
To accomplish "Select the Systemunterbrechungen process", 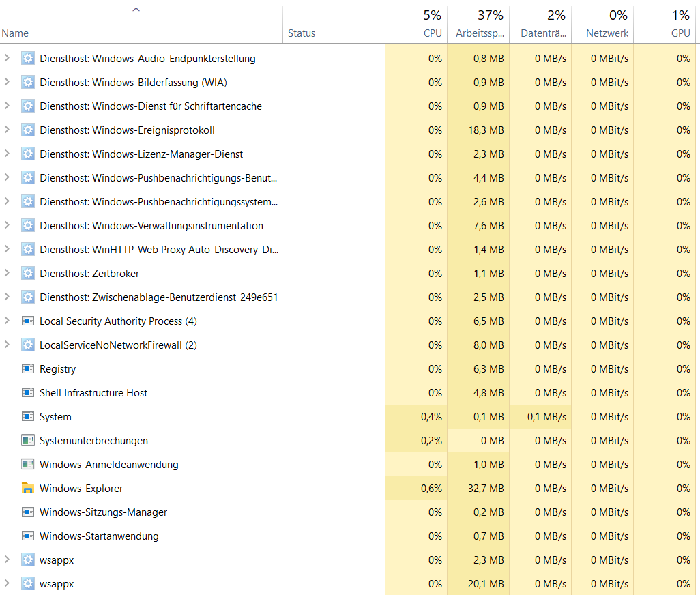I will click(348, 441).
